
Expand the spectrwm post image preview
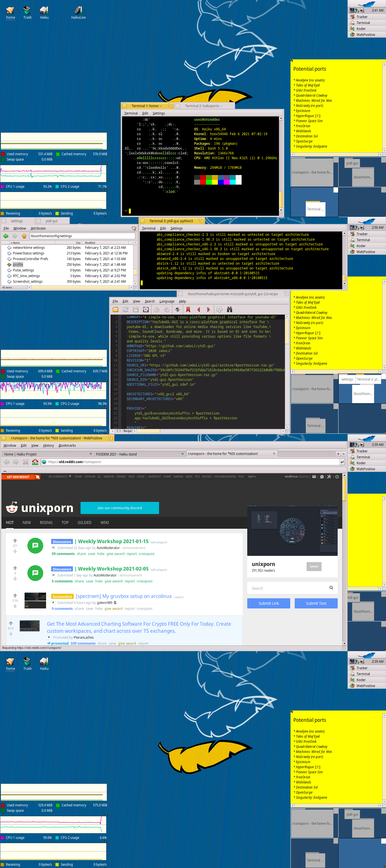tap(53, 603)
